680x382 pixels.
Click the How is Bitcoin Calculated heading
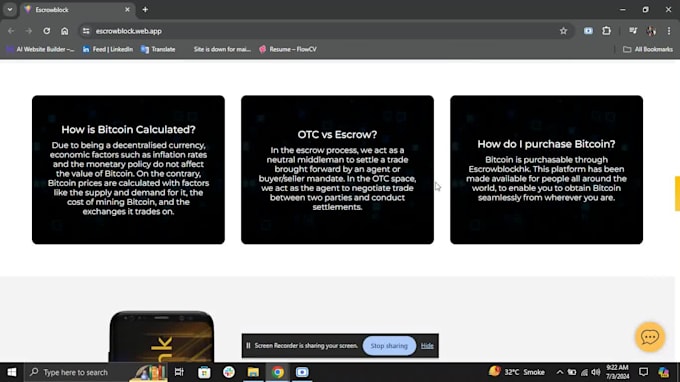tap(128, 130)
